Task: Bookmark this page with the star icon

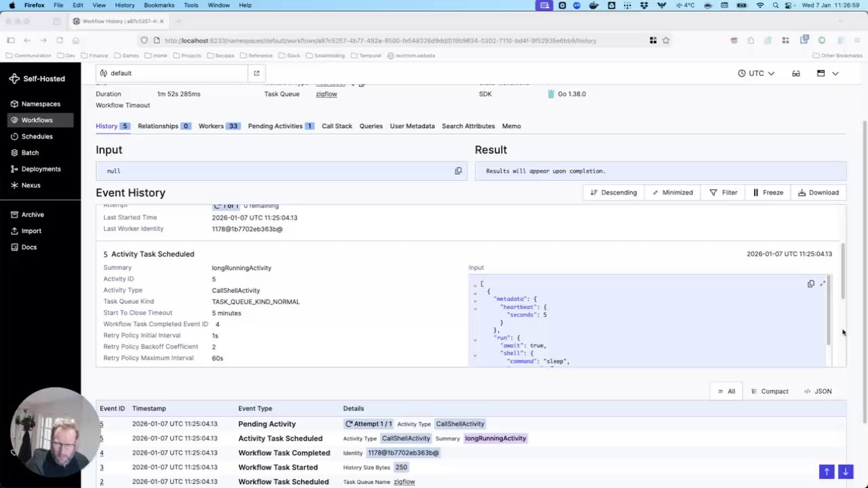Action: pyautogui.click(x=666, y=41)
